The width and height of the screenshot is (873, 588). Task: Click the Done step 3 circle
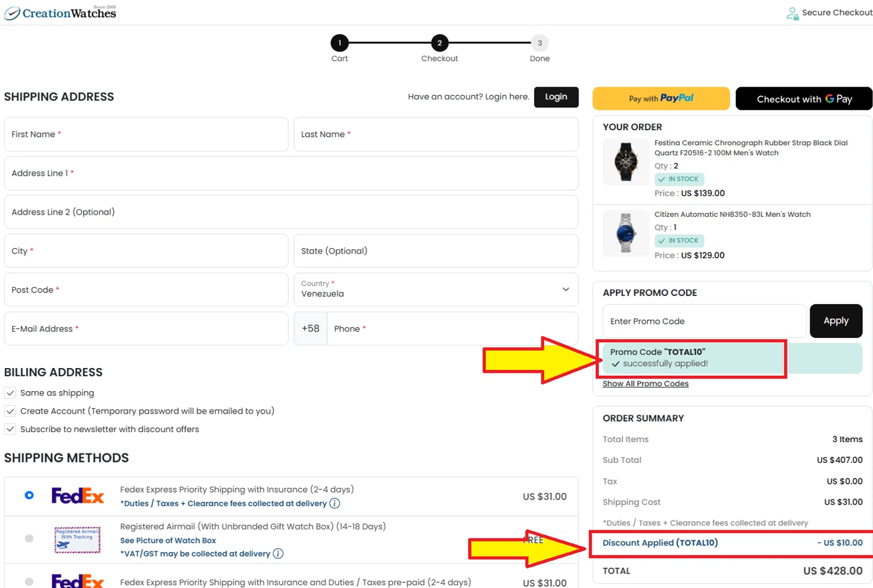tap(540, 43)
